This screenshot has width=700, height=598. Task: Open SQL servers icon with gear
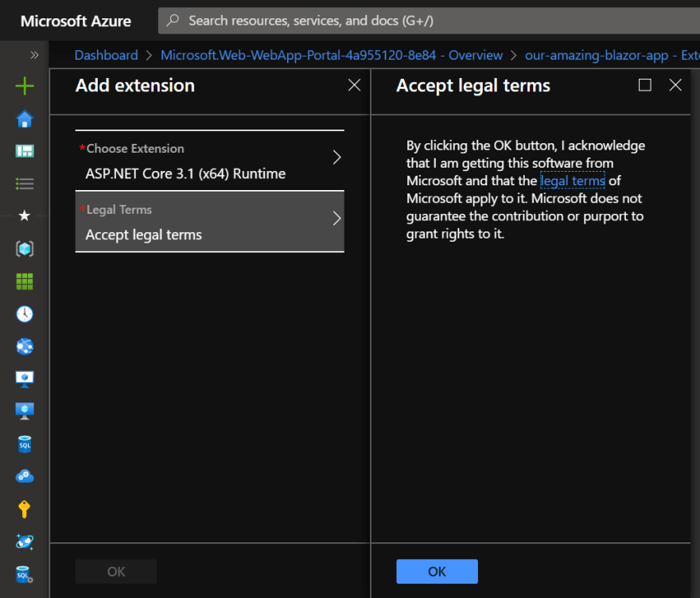[25, 574]
